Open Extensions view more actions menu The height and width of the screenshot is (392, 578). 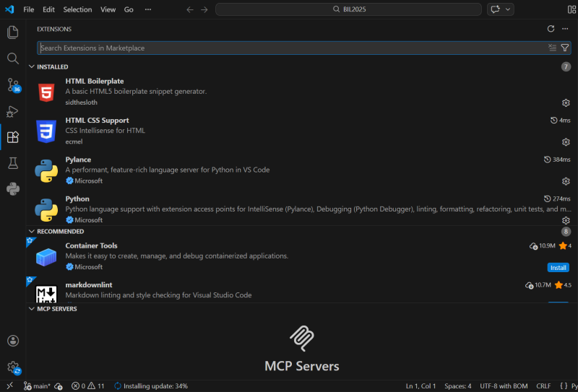(x=565, y=29)
